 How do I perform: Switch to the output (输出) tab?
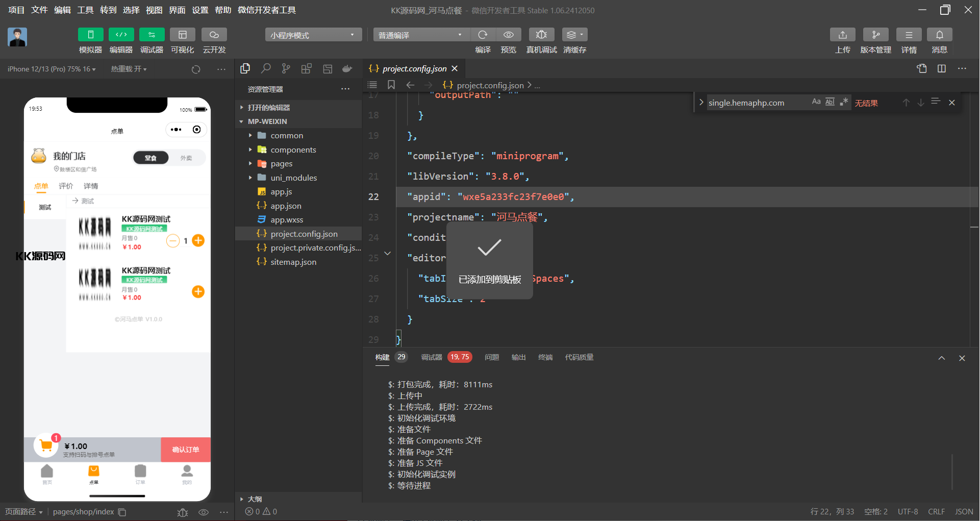519,357
